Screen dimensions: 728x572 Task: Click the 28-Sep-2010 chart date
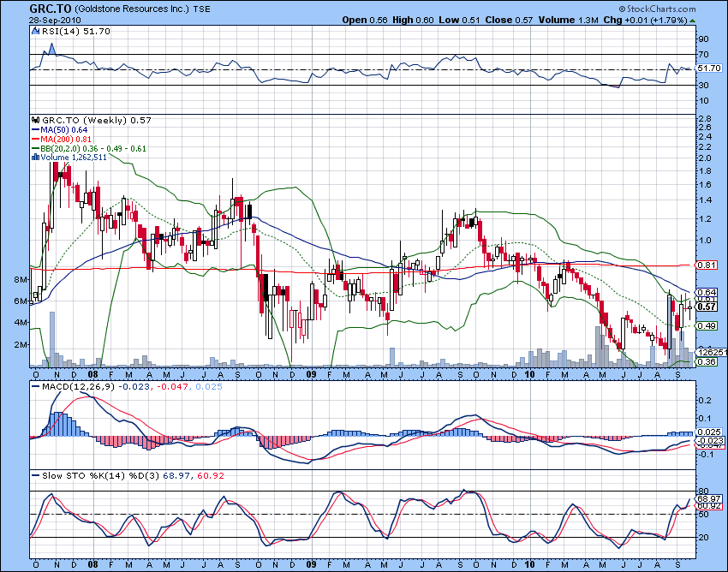pos(55,21)
